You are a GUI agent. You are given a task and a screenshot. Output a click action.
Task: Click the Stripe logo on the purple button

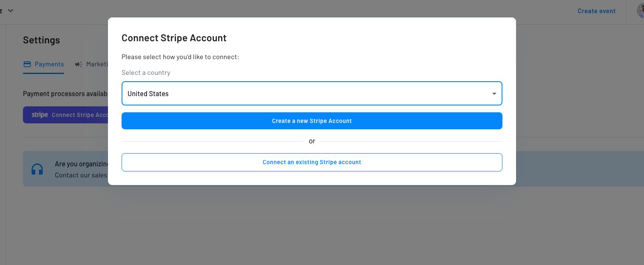point(40,115)
